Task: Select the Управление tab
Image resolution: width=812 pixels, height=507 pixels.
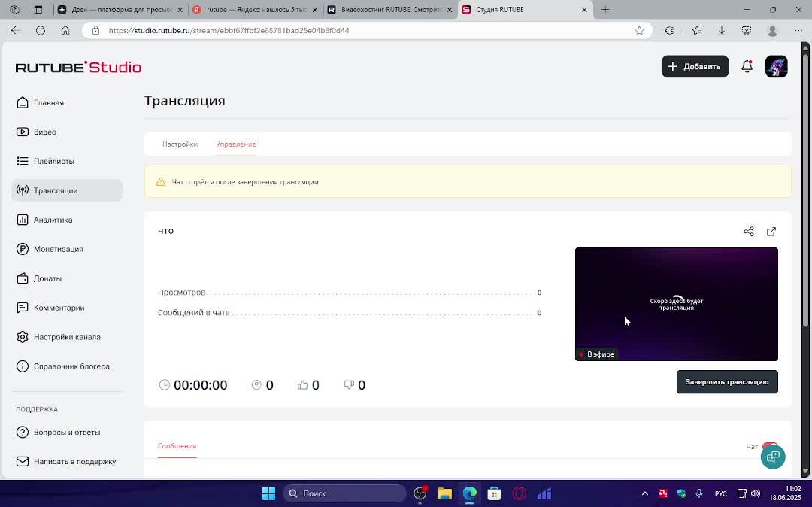Action: [235, 144]
